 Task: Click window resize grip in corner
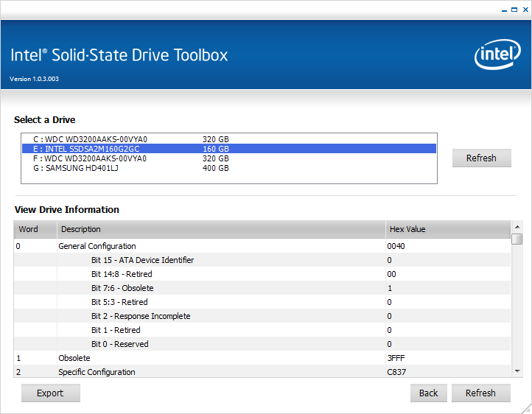pyautogui.click(x=527, y=409)
